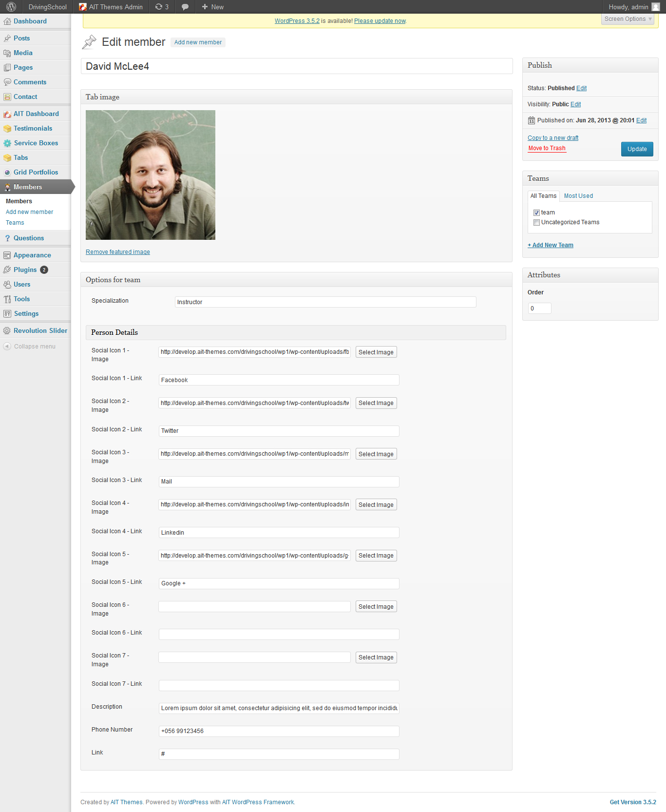Open the updates refresh icon
Viewport: 666px width, 812px height.
pos(159,7)
